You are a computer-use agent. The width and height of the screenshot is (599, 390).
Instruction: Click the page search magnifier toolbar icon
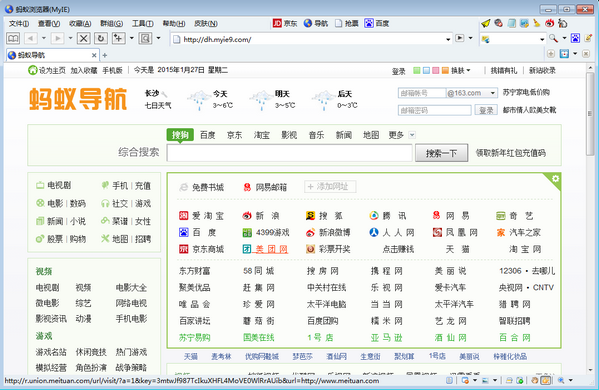[x=145, y=38]
